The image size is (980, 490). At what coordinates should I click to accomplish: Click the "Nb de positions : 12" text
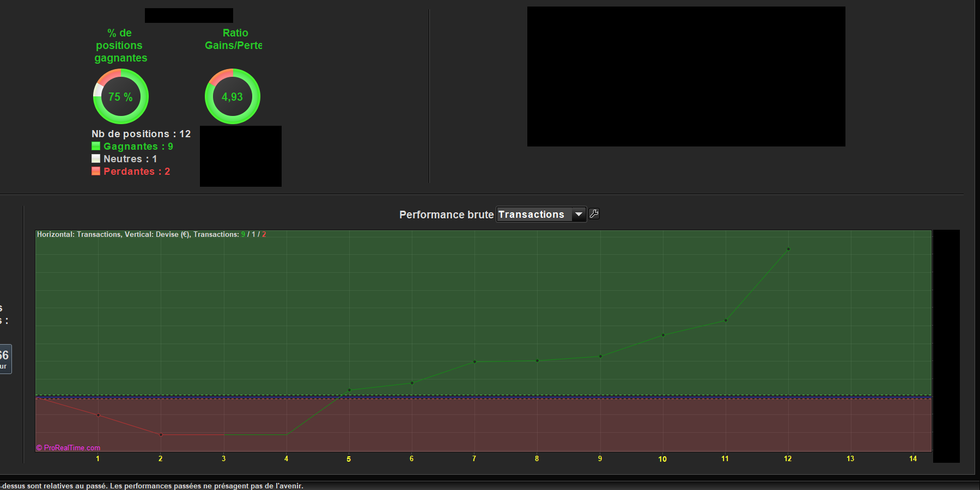(x=141, y=134)
